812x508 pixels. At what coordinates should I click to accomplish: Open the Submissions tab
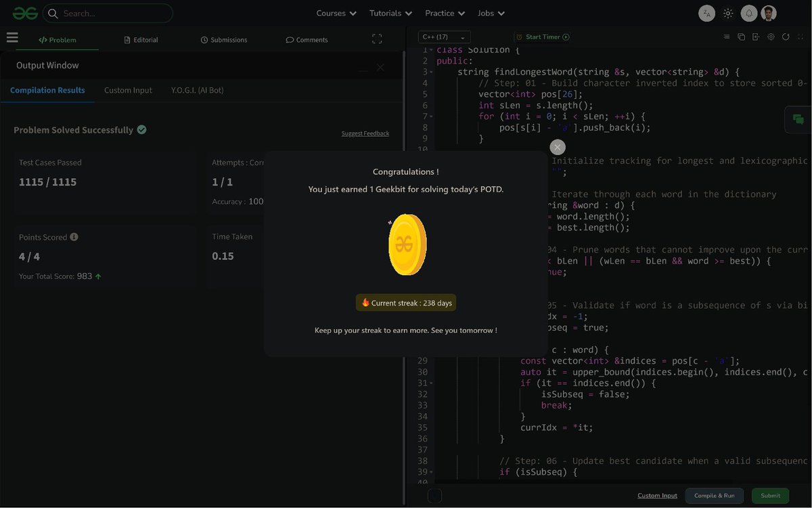point(224,40)
